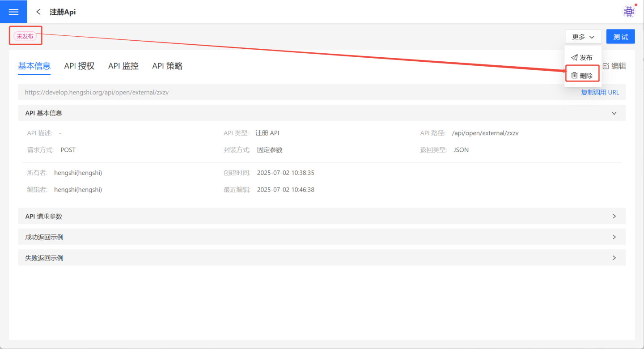The image size is (644, 349).
Task: Click the trash can delete icon
Action: pos(574,76)
